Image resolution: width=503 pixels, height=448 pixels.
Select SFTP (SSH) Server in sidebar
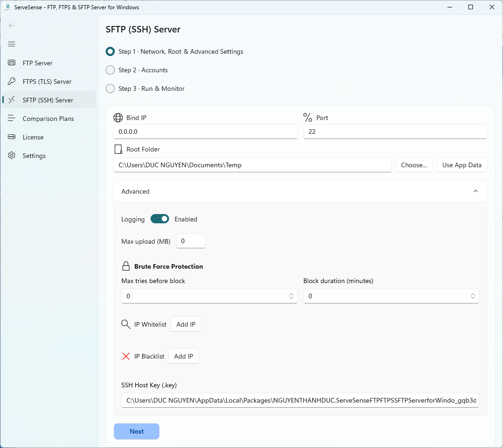[49, 100]
